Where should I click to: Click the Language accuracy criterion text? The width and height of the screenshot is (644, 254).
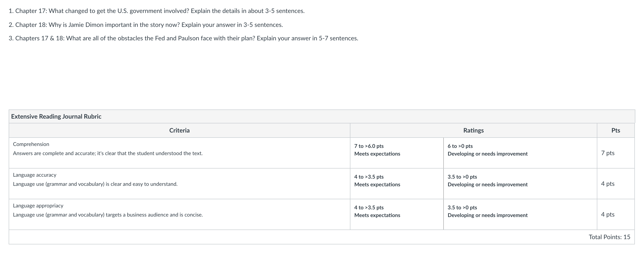95,179
